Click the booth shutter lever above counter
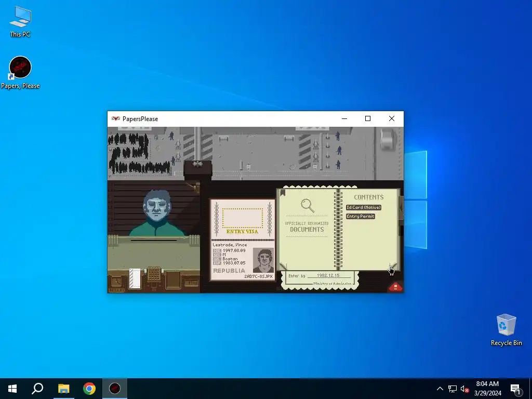 click(194, 186)
